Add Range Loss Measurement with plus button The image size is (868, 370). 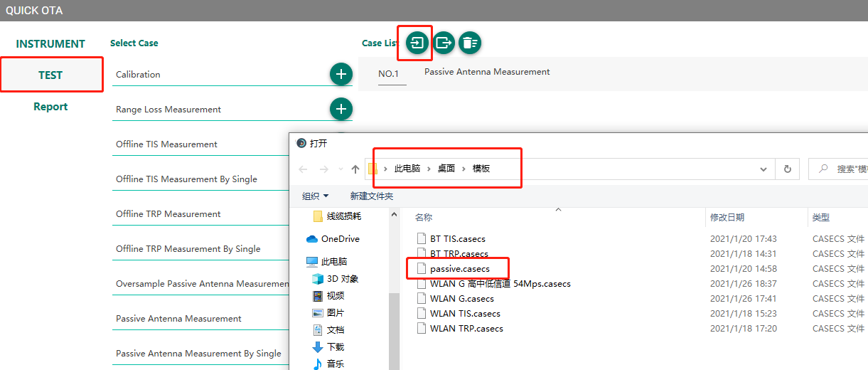341,109
